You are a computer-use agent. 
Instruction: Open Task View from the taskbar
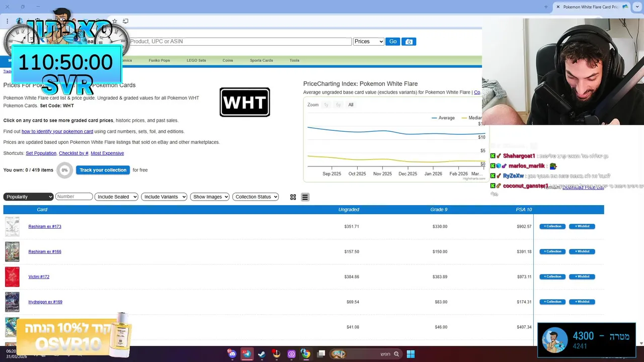click(x=321, y=354)
